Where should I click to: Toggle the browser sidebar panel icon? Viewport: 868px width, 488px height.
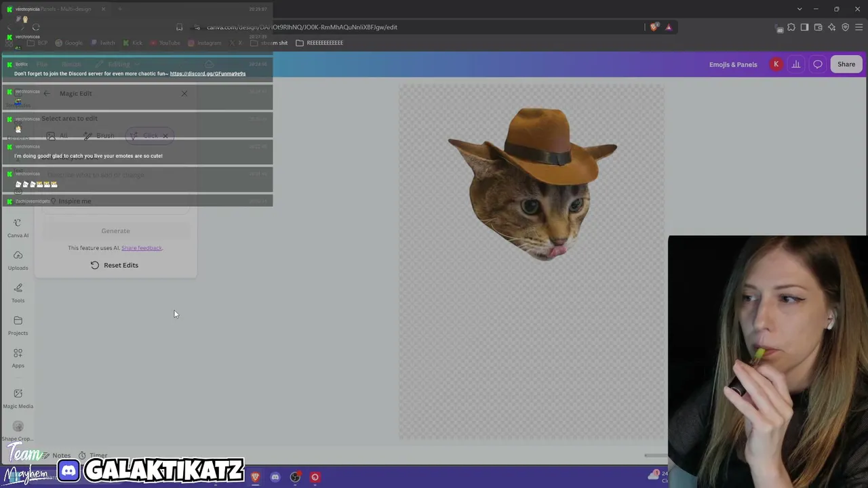tap(804, 27)
